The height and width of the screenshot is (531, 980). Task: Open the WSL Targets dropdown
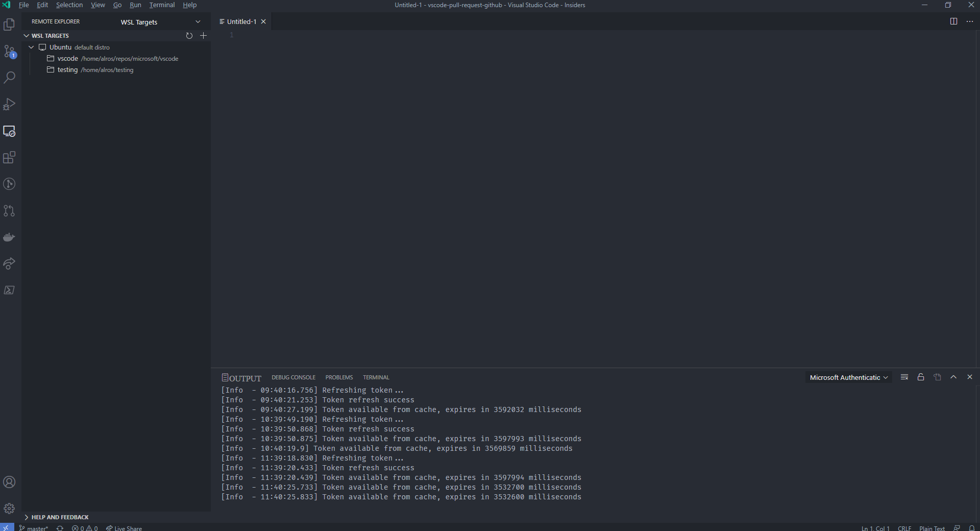point(160,22)
